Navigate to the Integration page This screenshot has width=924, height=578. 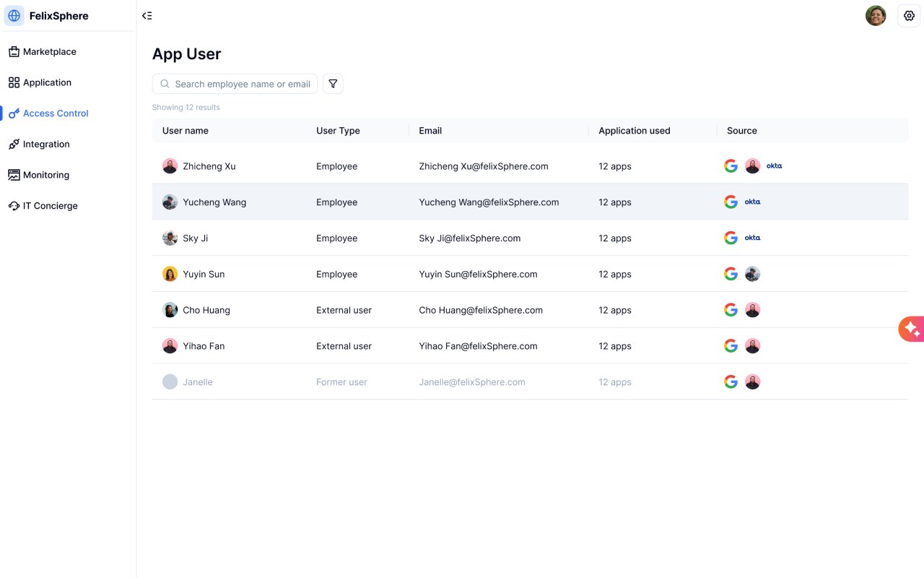[46, 144]
